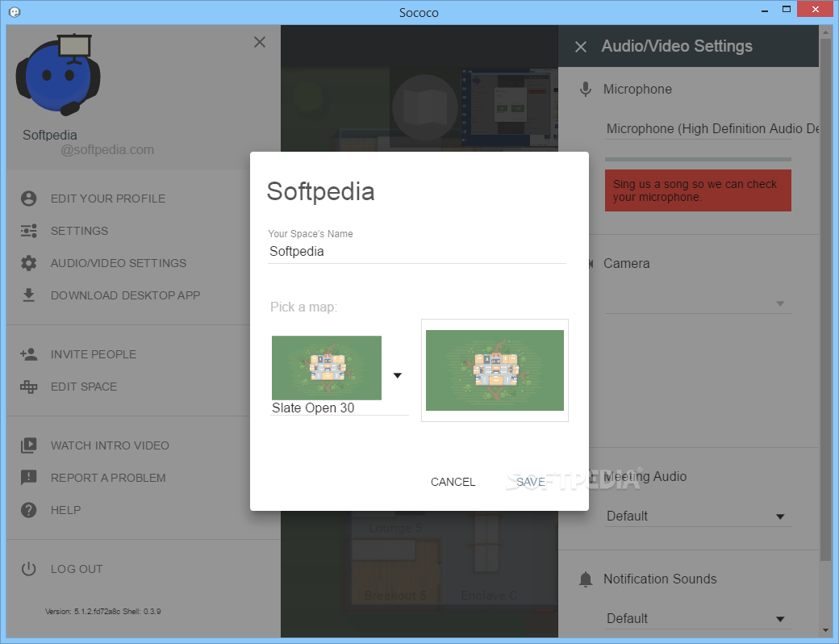Click the red microphone check message
This screenshot has width=839, height=644.
pos(698,190)
